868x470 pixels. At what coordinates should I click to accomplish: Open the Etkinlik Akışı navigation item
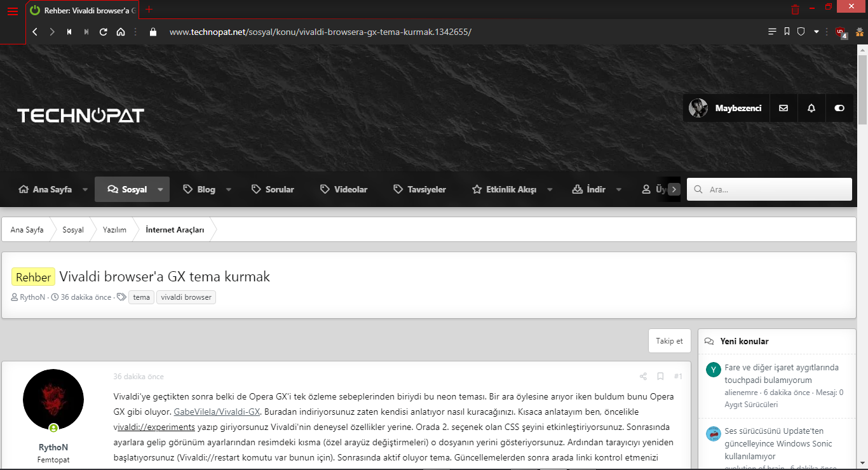tap(504, 189)
